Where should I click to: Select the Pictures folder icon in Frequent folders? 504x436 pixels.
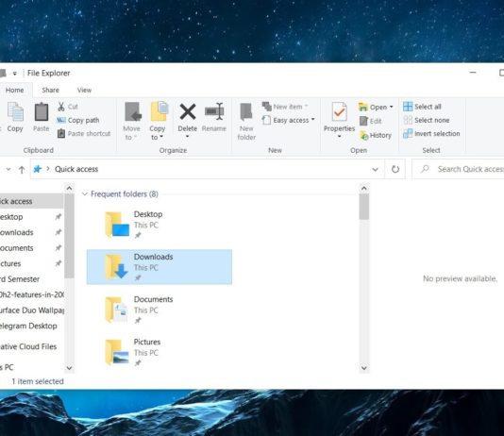pyautogui.click(x=117, y=352)
